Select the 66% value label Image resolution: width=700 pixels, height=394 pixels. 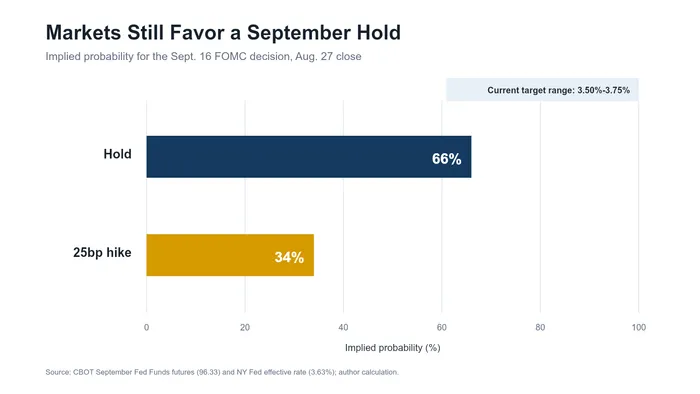tap(446, 159)
